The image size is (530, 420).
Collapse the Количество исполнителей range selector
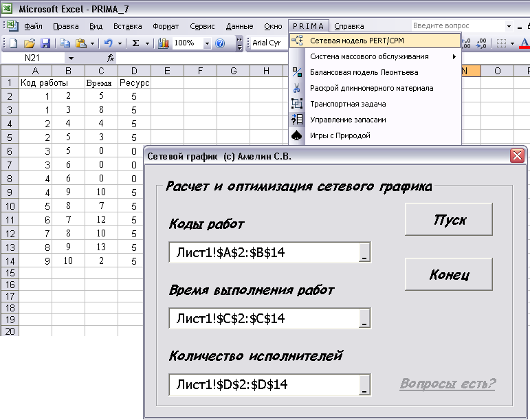[364, 384]
